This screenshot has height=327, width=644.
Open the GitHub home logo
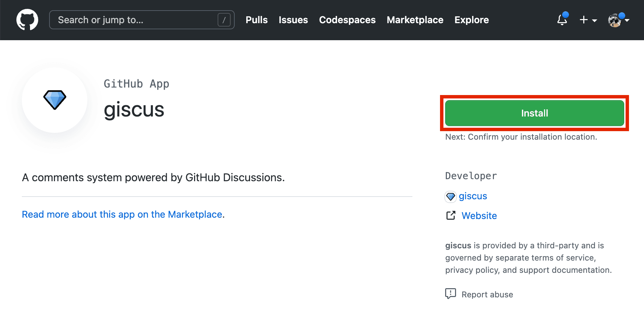[x=27, y=20]
